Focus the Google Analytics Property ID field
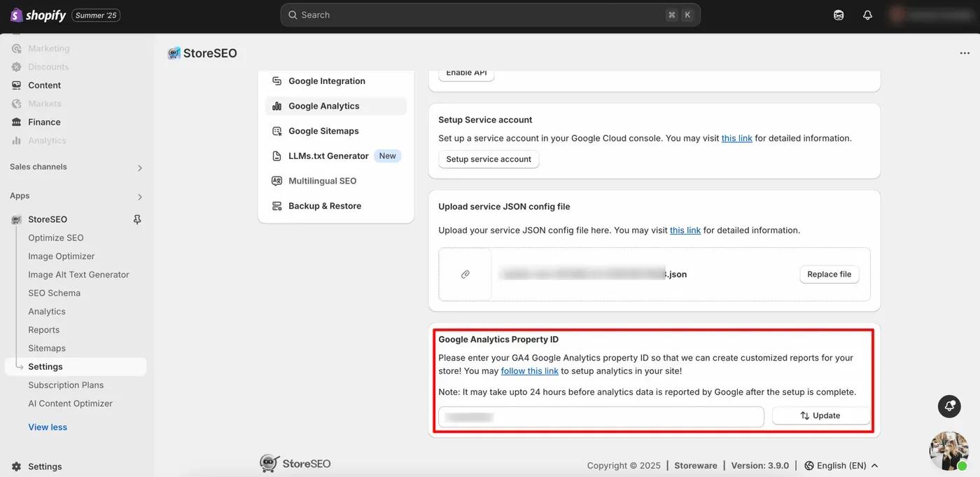This screenshot has height=477, width=980. click(x=601, y=417)
